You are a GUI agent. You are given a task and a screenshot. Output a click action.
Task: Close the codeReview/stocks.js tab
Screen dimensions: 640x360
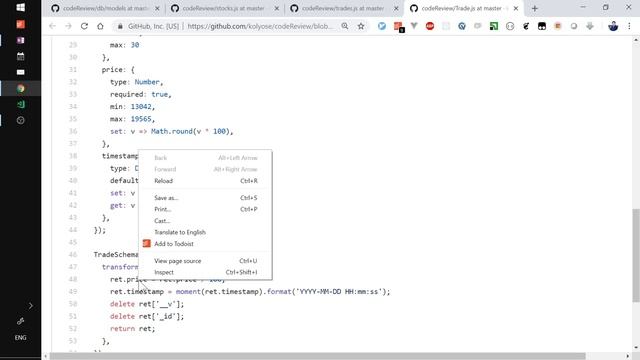click(x=277, y=8)
